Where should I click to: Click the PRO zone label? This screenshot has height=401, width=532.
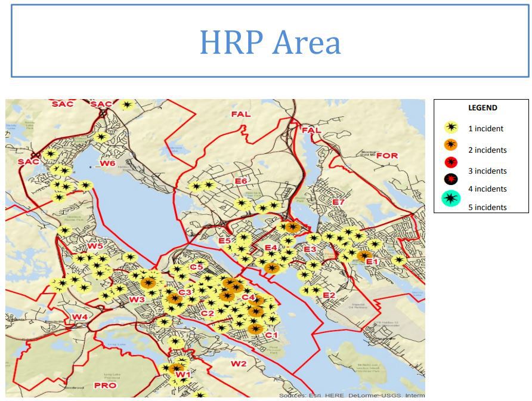105,385
